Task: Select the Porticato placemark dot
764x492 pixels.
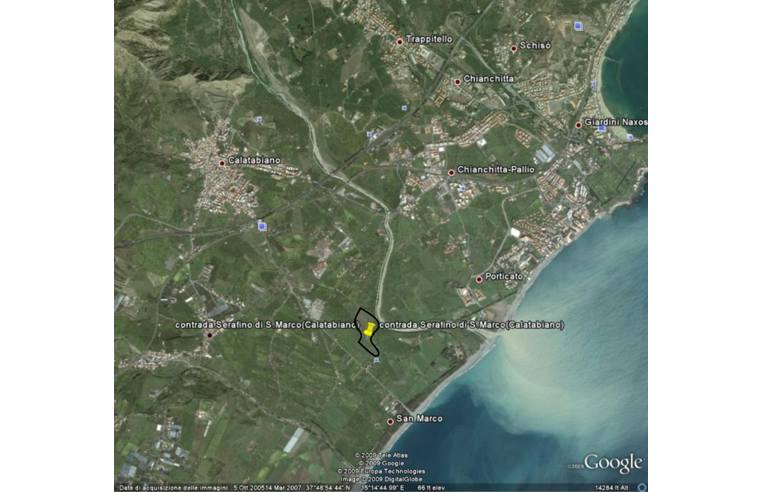Action: [x=479, y=279]
